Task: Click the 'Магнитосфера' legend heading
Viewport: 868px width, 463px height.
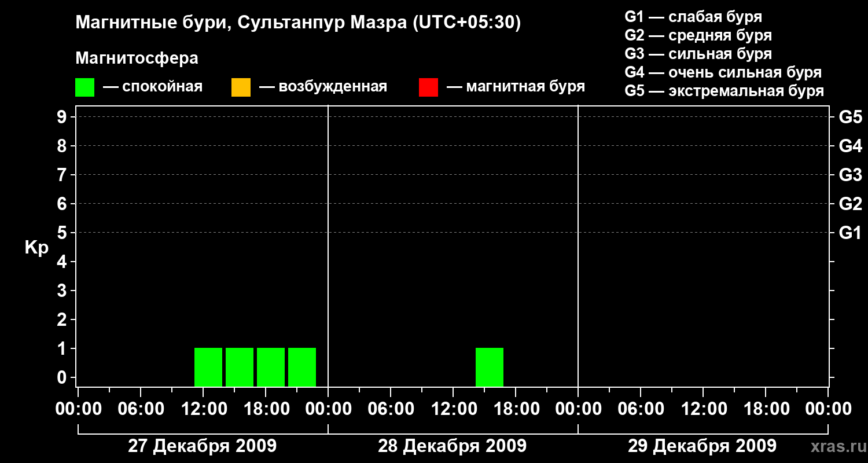Action: (137, 58)
